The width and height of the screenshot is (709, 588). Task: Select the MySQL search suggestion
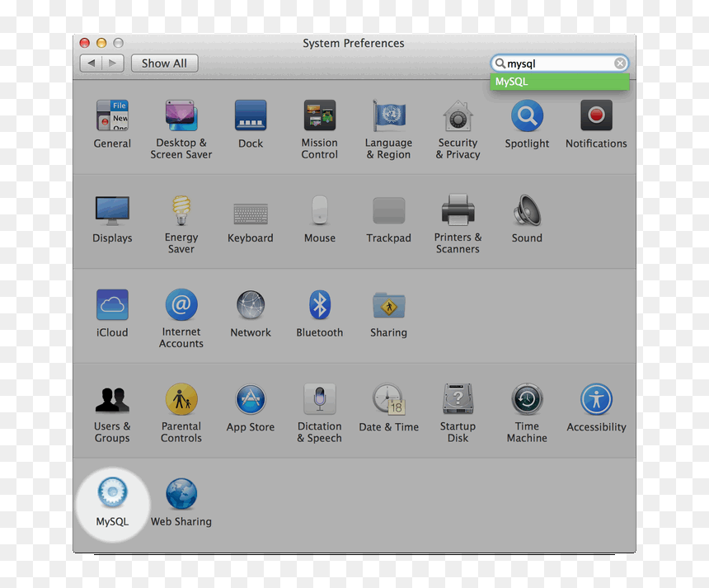[559, 82]
